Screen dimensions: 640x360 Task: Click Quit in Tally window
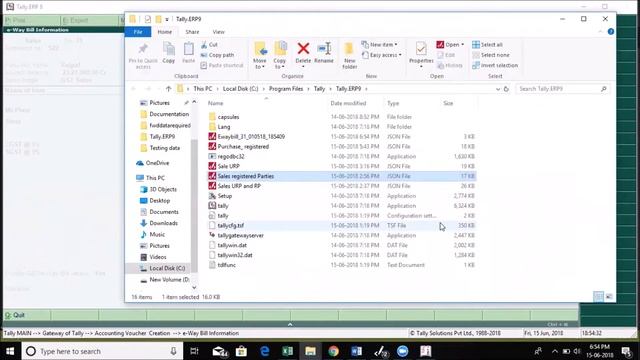coord(15,315)
